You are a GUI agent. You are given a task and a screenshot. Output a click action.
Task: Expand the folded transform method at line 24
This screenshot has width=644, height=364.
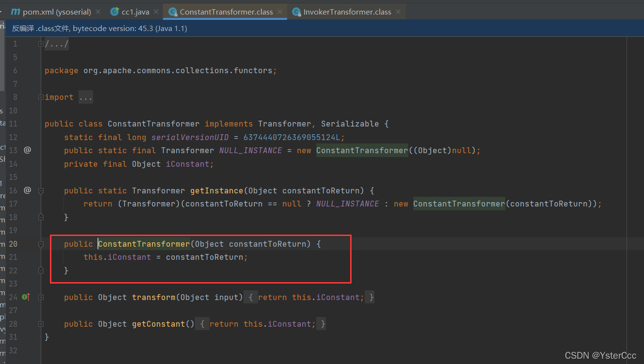[41, 298]
